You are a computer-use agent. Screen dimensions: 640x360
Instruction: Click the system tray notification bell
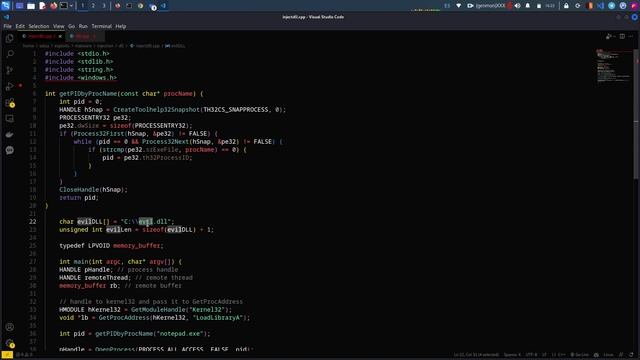tap(528, 6)
